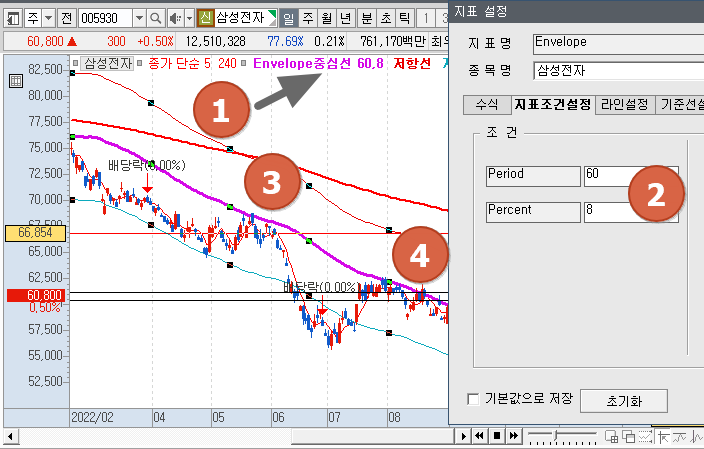Image resolution: width=704 pixels, height=449 pixels.
Task: Adjust the zoom slider in bottom bar
Action: click(557, 436)
